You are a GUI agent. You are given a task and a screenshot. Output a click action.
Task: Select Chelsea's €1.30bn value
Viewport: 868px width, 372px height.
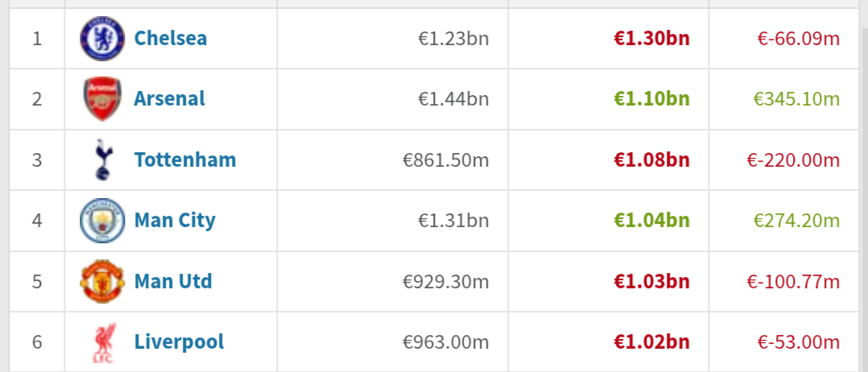point(651,39)
